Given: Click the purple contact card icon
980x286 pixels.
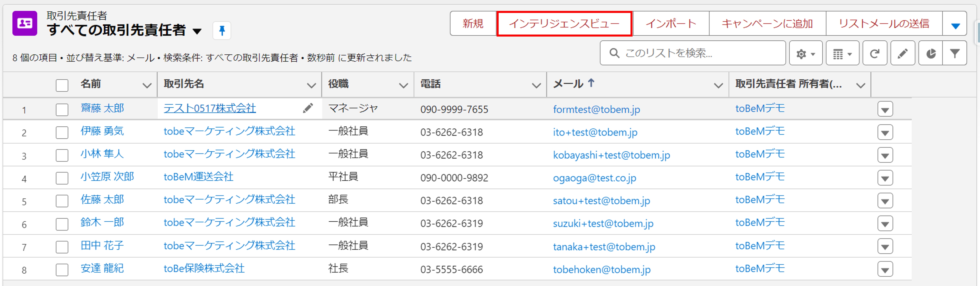Looking at the screenshot, I should [x=25, y=23].
